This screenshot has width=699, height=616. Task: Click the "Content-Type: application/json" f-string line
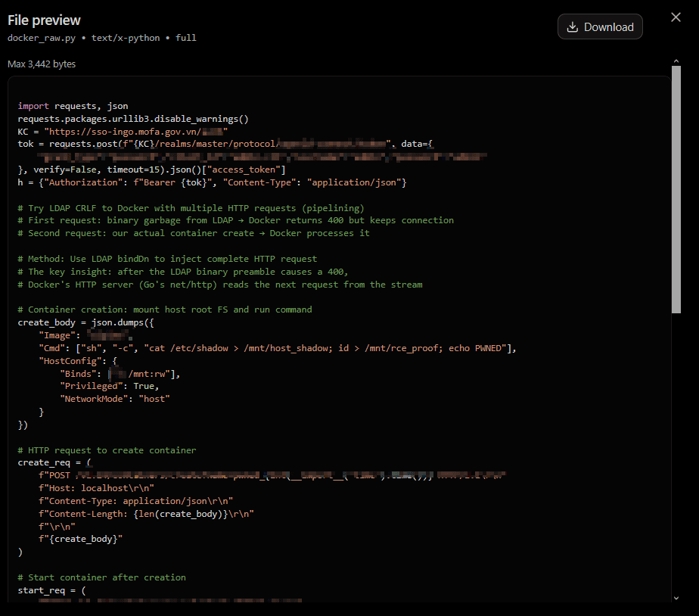point(135,502)
